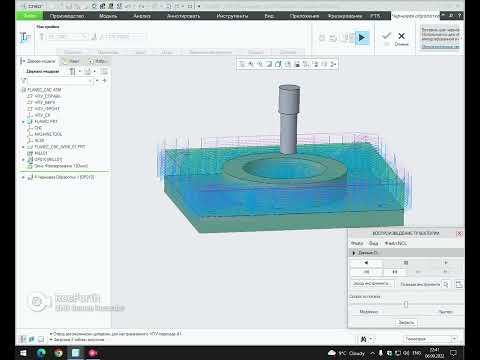Click the filter funnel icon beside tree search
The height and width of the screenshot is (360, 480).
point(24,81)
